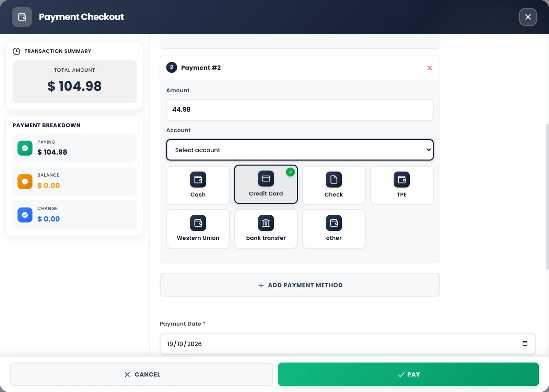This screenshot has width=549, height=392.
Task: Select the Cash payment method
Action: (x=198, y=185)
